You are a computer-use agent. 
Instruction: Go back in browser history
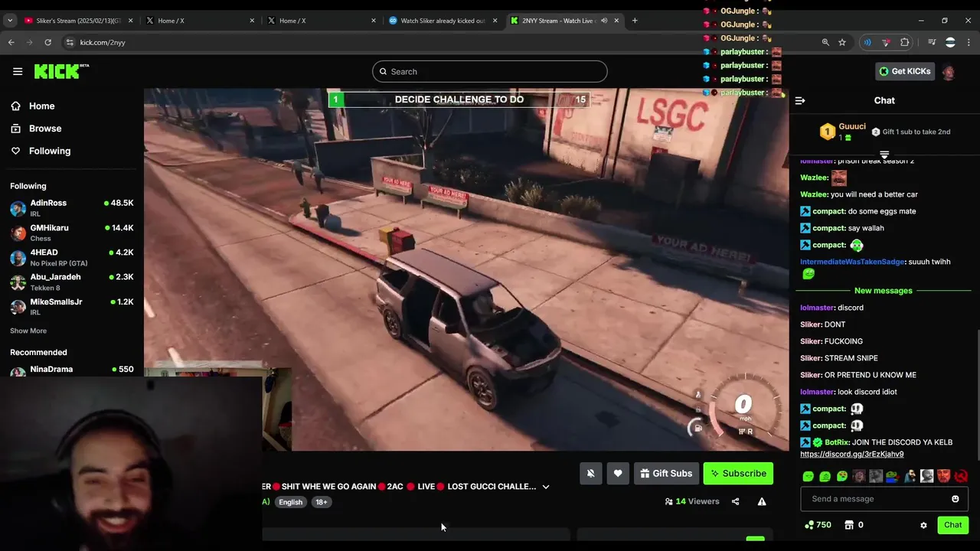click(x=11, y=42)
